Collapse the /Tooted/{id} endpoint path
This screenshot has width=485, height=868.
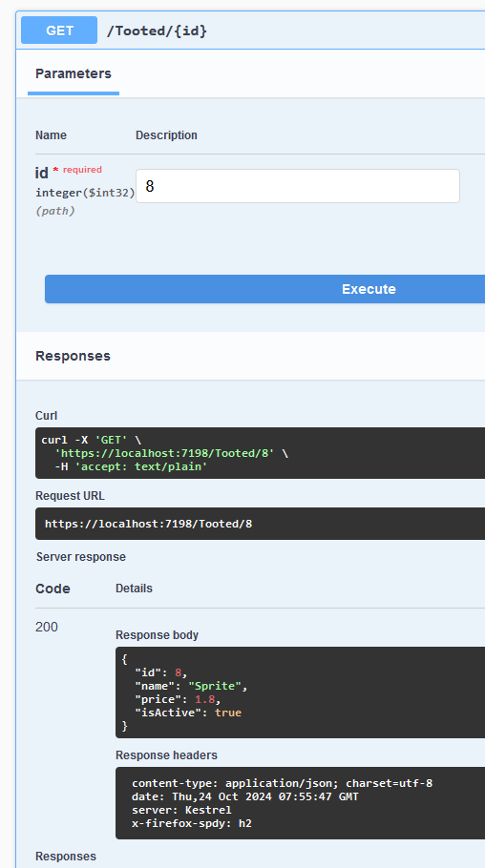[157, 31]
